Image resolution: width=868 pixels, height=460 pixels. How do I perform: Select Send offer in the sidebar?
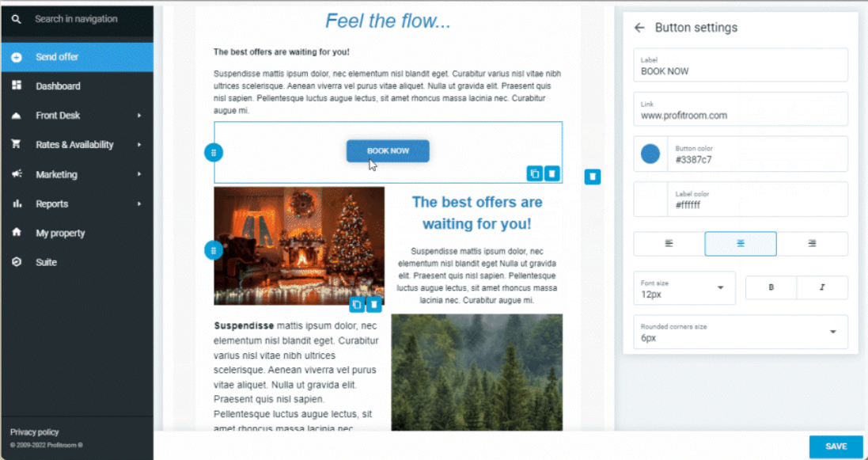click(x=78, y=57)
